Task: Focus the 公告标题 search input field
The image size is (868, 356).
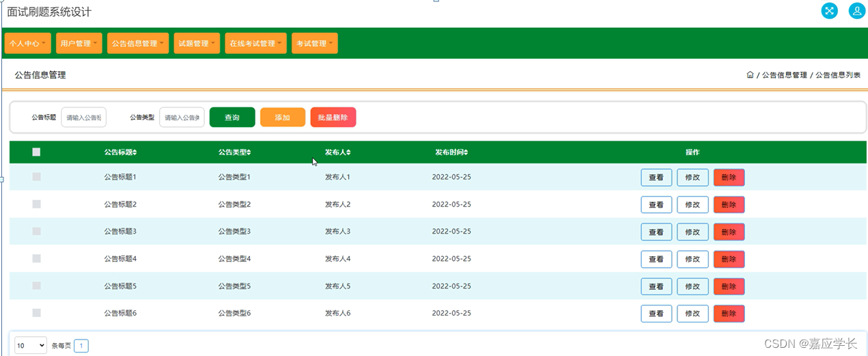Action: (x=84, y=118)
